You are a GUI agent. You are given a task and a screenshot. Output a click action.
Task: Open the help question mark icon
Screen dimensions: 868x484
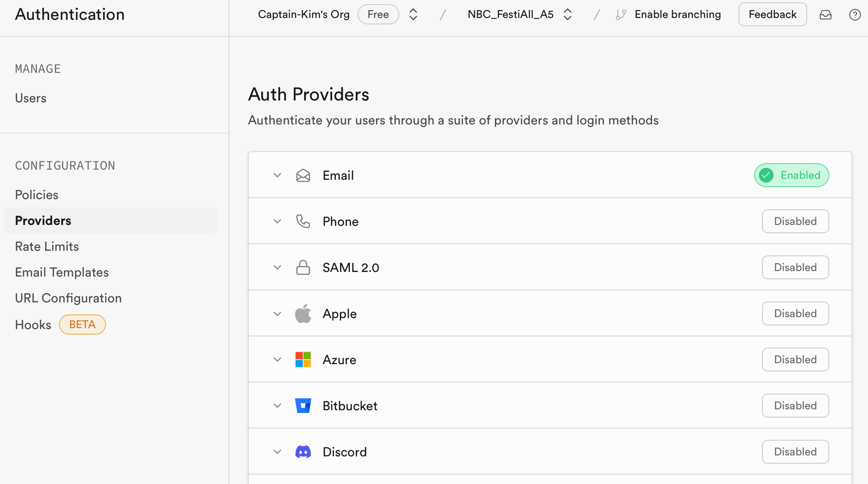tap(855, 15)
